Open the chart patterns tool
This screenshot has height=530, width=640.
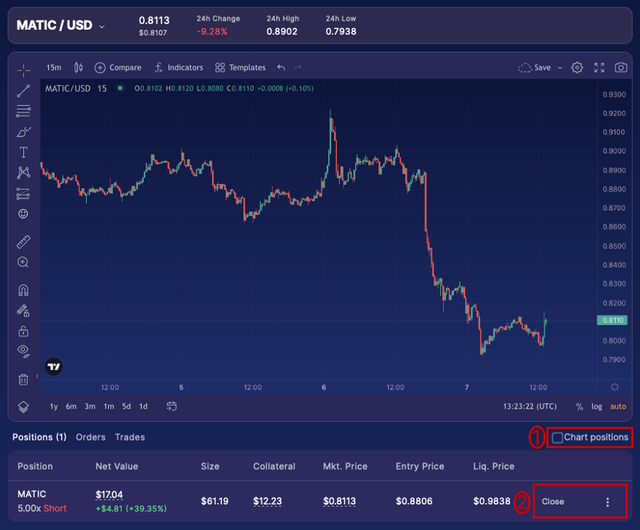click(24, 172)
